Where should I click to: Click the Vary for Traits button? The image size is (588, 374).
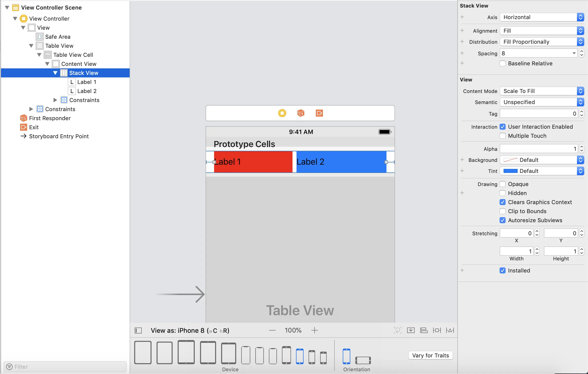(430, 355)
